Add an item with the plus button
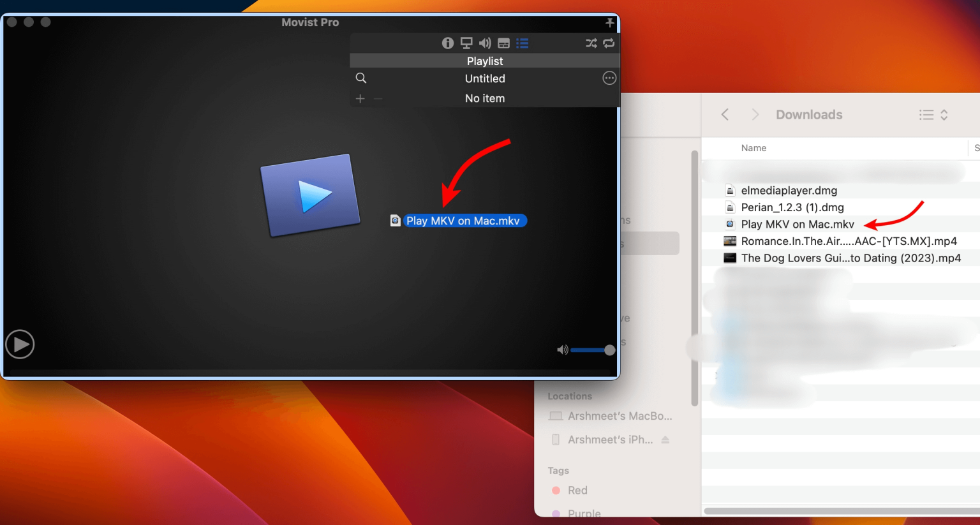This screenshot has width=980, height=525. 360,98
